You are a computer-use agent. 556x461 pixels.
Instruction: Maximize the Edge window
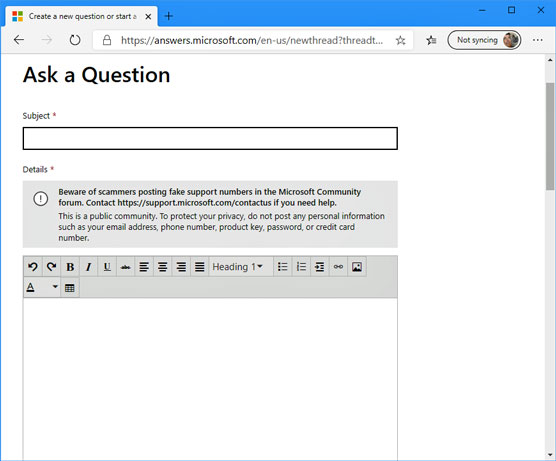(x=511, y=10)
